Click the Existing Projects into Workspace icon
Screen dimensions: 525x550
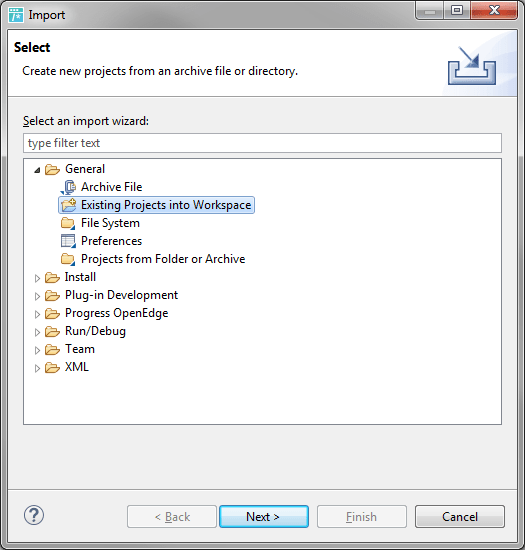pos(68,205)
